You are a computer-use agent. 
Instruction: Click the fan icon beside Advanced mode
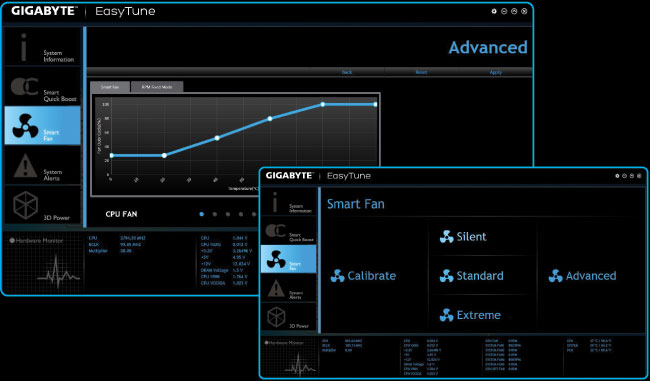click(x=555, y=276)
